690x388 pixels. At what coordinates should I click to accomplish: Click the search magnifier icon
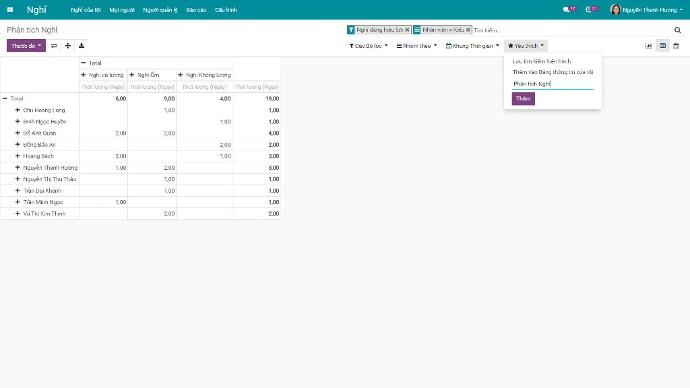(677, 30)
